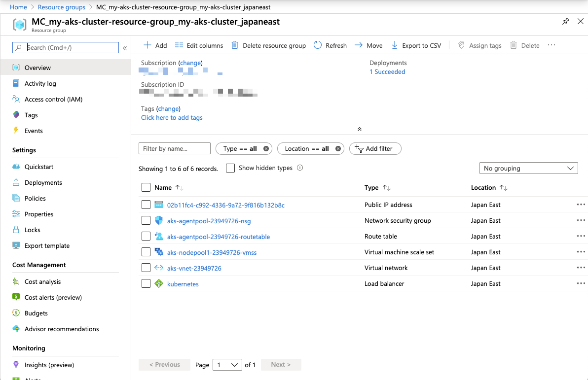588x380 pixels.
Task: Sort by Location column arrows
Action: tap(504, 188)
